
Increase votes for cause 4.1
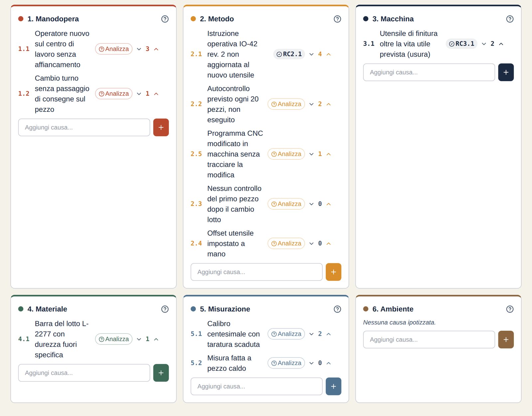(x=156, y=339)
